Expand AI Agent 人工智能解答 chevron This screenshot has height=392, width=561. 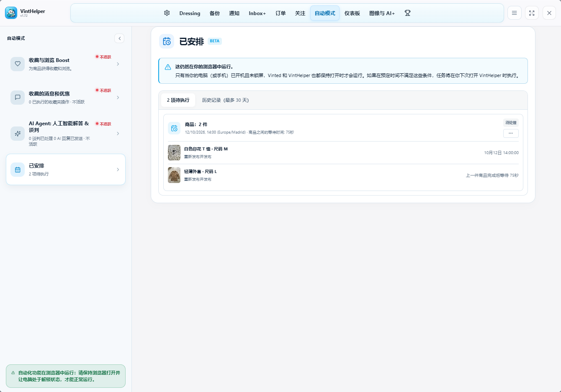tap(118, 134)
